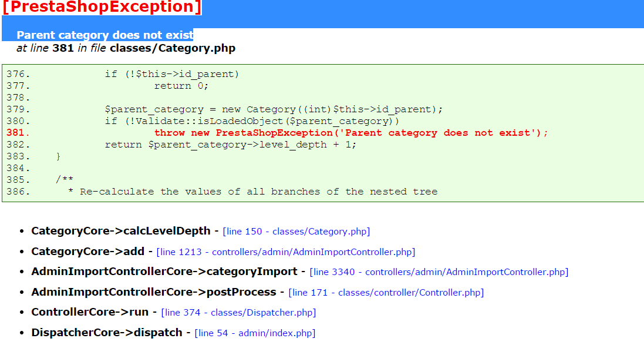
Task: Click CategoryCore->add stack entry
Action: [x=88, y=252]
